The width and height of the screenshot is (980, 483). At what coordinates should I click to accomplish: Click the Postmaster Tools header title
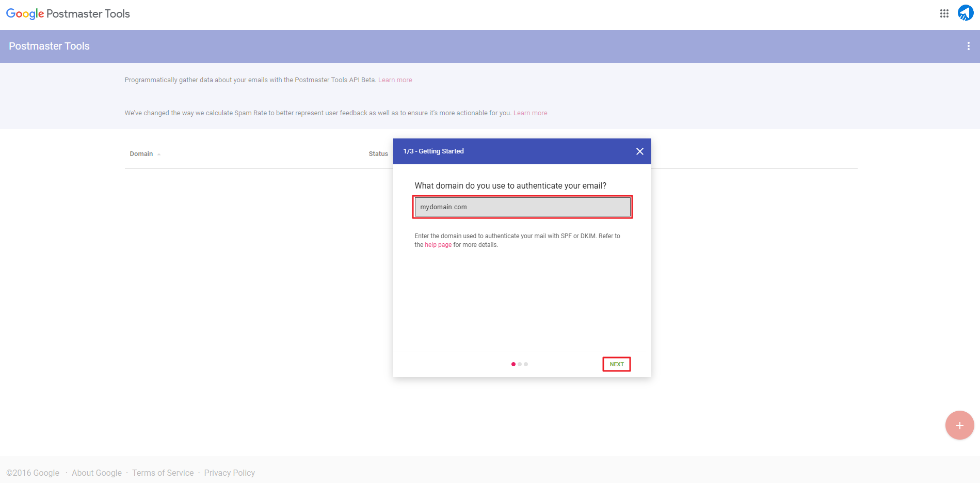[49, 46]
